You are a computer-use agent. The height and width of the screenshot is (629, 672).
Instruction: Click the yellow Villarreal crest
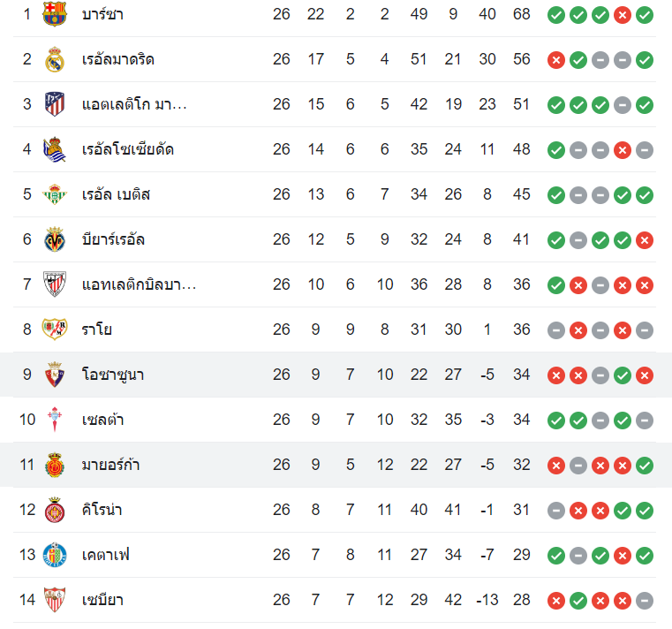55,239
